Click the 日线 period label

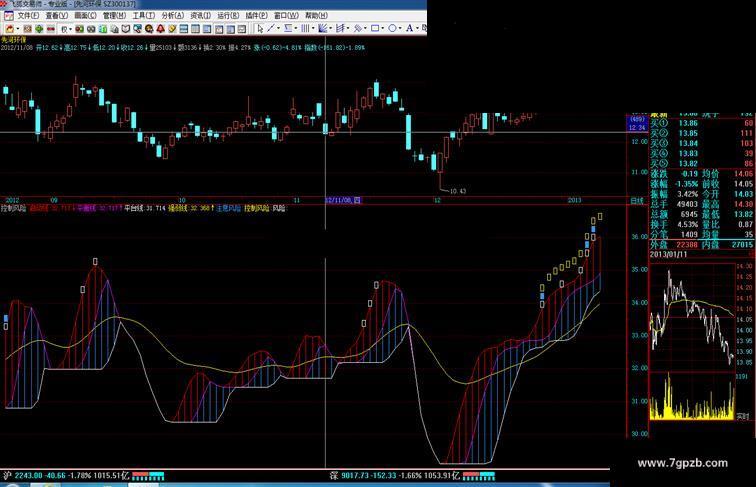pyautogui.click(x=637, y=201)
